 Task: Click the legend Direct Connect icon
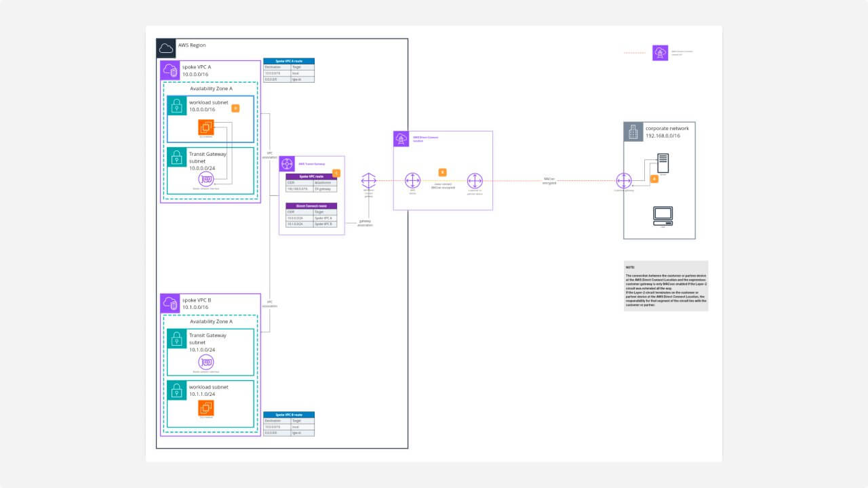(660, 52)
